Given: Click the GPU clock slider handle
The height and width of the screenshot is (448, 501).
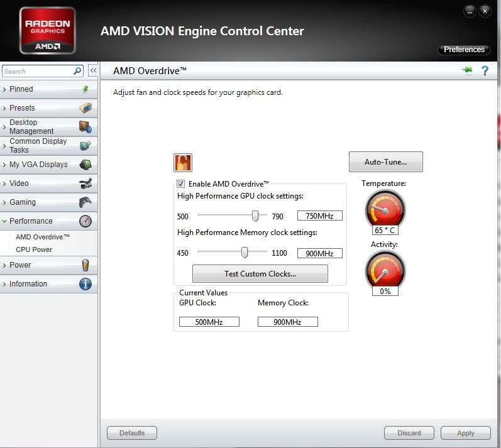Looking at the screenshot, I should click(x=255, y=216).
